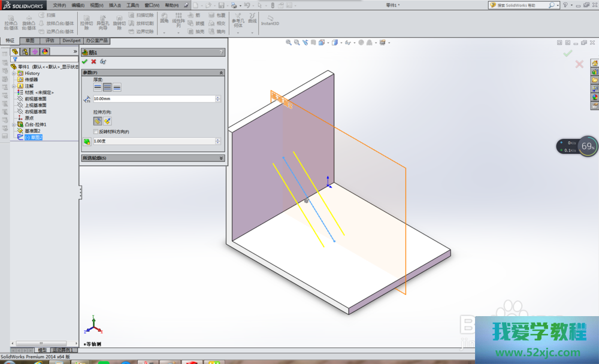Click the Zoom to Fit icon

point(289,43)
